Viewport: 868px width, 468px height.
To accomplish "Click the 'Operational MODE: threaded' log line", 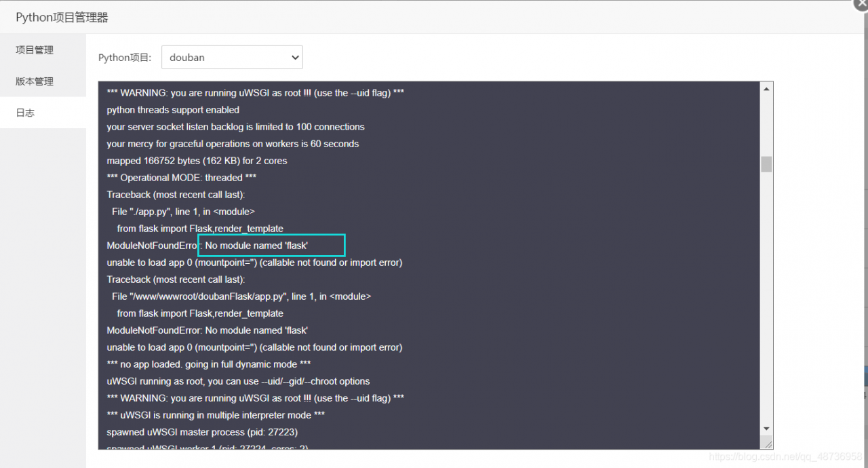I will point(181,178).
